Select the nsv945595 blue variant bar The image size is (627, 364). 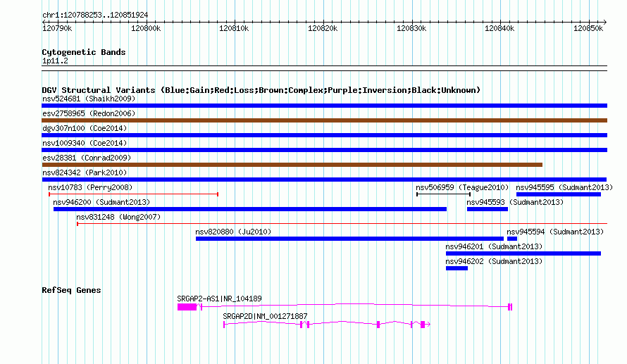tap(559, 194)
